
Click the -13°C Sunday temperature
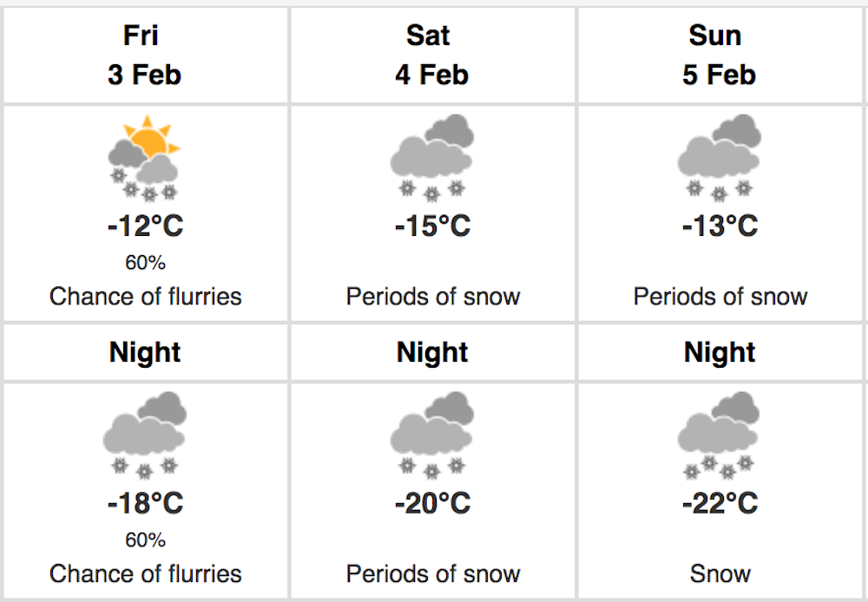coord(720,226)
